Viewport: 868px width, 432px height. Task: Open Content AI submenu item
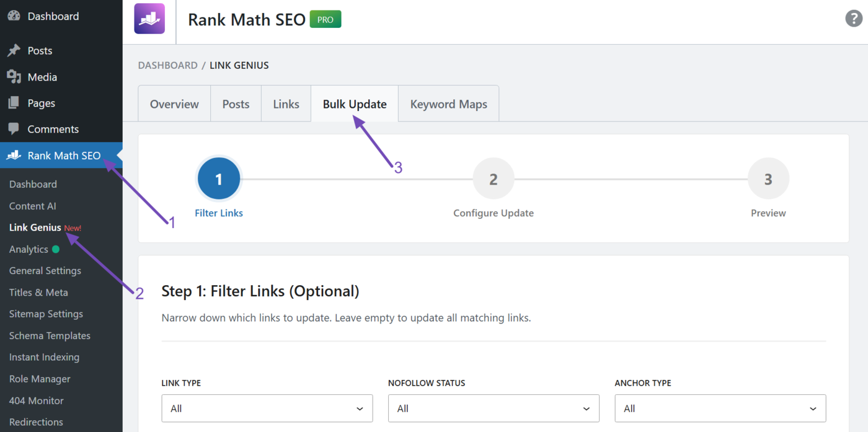click(x=32, y=206)
